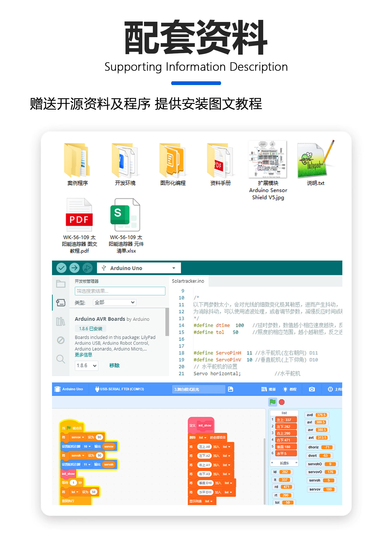This screenshot has height=537, width=392.
Task: Open the 1.8.6 version selector dropdown
Action: coord(87,365)
